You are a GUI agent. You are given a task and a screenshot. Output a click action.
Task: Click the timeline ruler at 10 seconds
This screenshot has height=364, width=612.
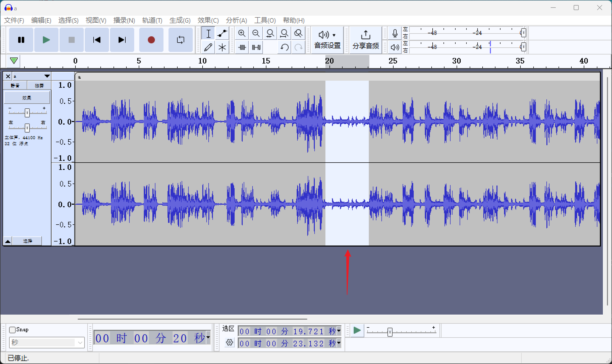(202, 61)
